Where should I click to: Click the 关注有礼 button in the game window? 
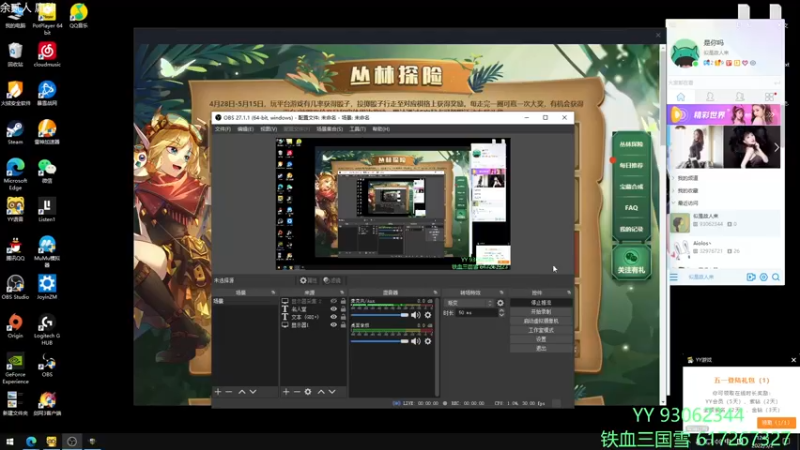(x=631, y=262)
